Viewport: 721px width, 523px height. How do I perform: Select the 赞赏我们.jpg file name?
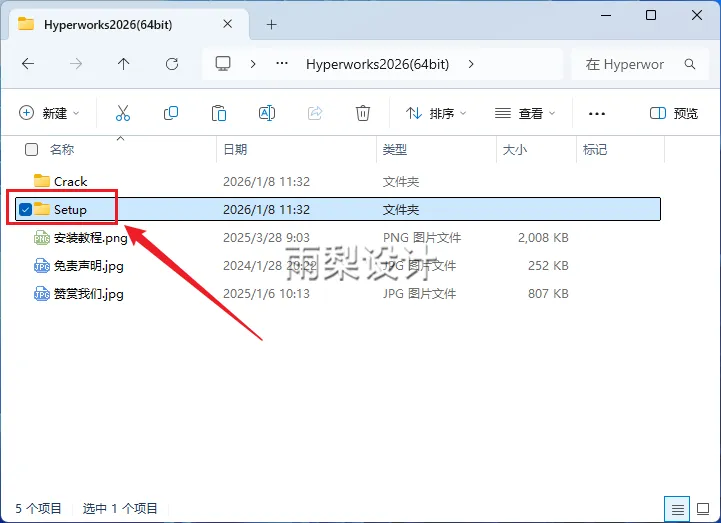tap(89, 294)
